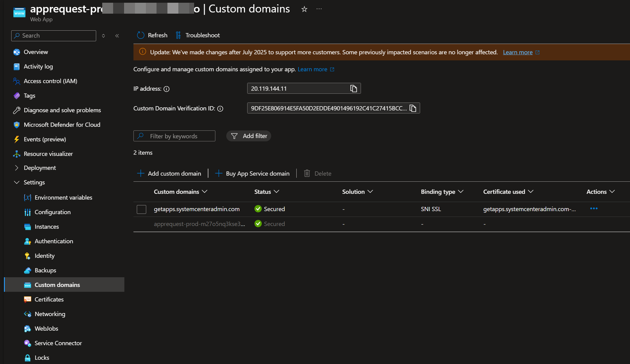Viewport: 630px width, 364px height.
Task: Click the SNI SSL binding type cell
Action: tap(431, 209)
